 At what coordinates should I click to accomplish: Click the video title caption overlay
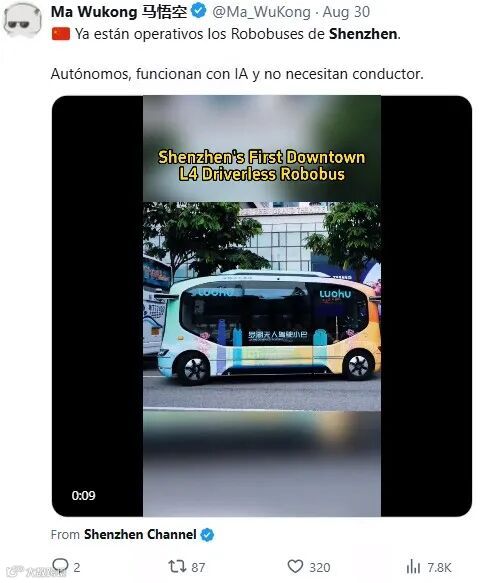pyautogui.click(x=262, y=166)
